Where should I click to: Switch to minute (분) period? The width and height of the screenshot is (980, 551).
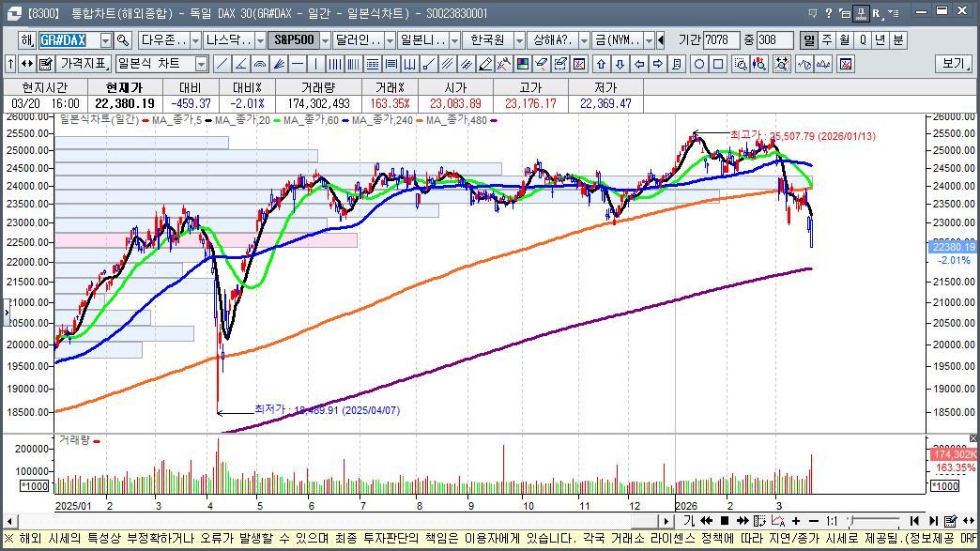(x=898, y=40)
